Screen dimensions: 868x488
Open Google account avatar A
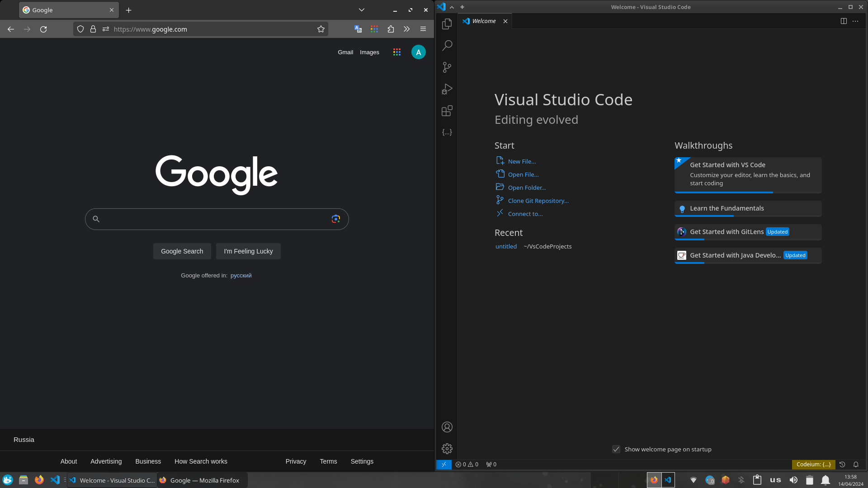pyautogui.click(x=419, y=52)
